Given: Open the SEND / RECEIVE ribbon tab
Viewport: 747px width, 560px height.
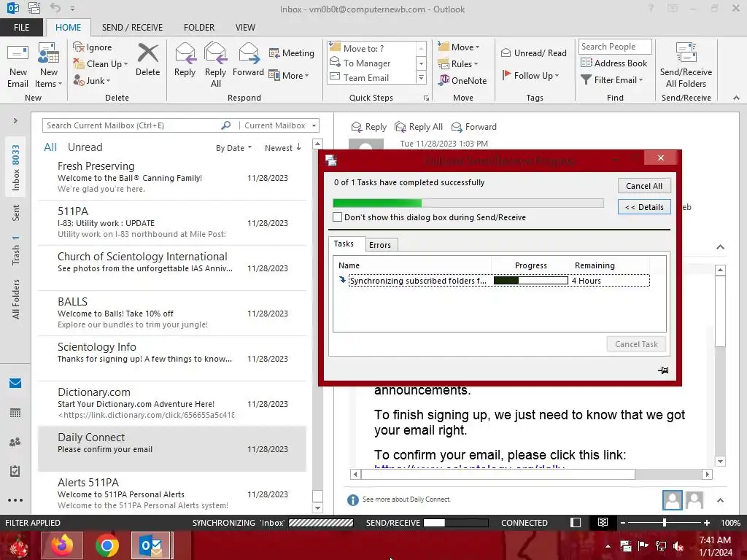Looking at the screenshot, I should click(x=132, y=28).
